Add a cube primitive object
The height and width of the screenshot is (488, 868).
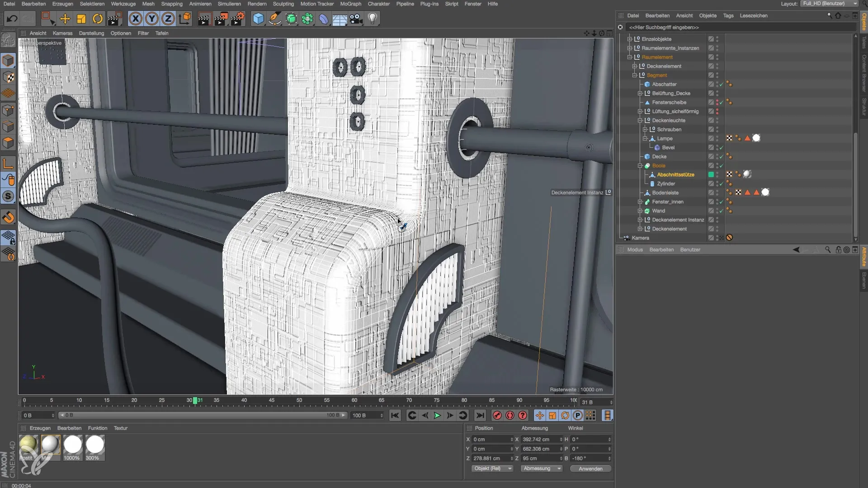tap(258, 19)
